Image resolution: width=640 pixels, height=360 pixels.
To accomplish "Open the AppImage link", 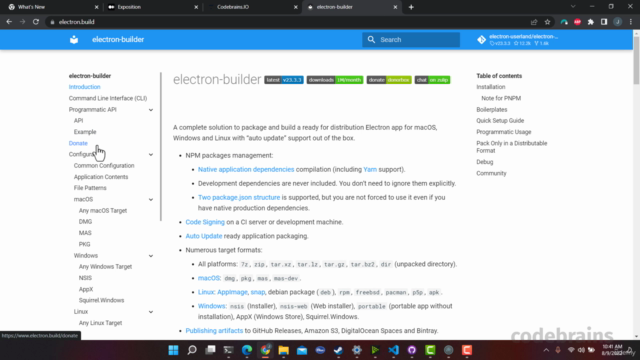I will (x=232, y=292).
